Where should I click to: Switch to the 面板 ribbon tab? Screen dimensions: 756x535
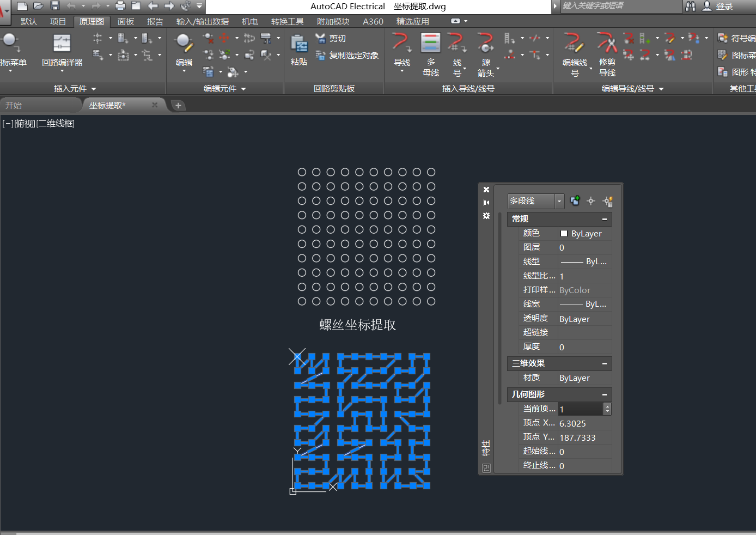(125, 21)
